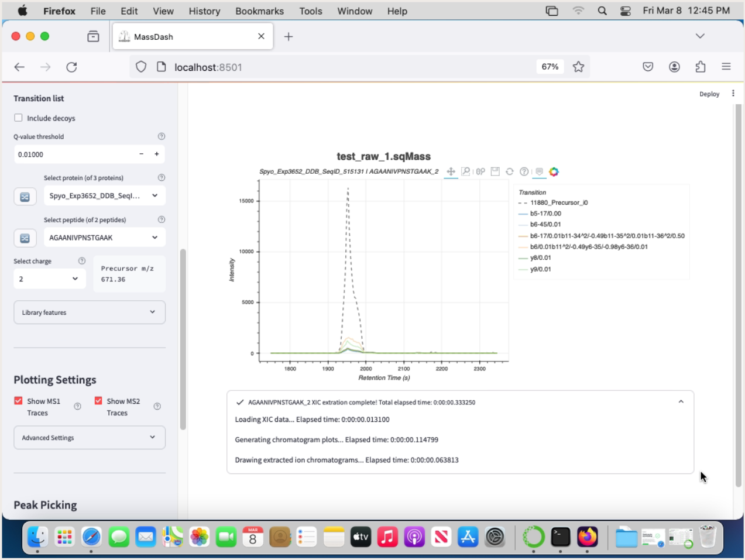The height and width of the screenshot is (560, 745).
Task: Click the Deploy button
Action: pyautogui.click(x=709, y=94)
